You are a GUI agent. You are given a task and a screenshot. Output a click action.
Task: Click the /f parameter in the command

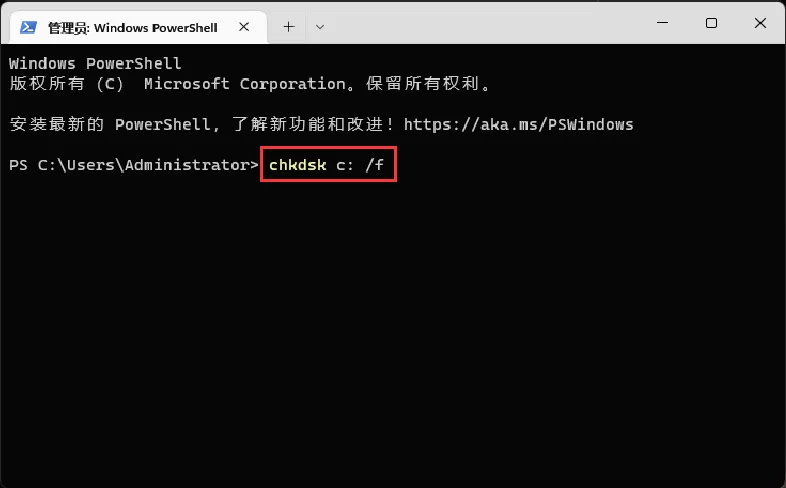click(x=374, y=165)
